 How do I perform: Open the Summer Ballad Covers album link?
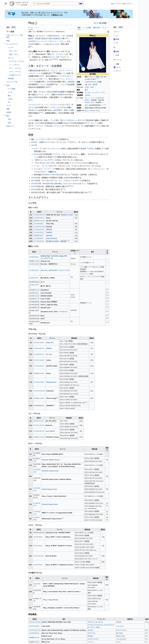point(51,460)
